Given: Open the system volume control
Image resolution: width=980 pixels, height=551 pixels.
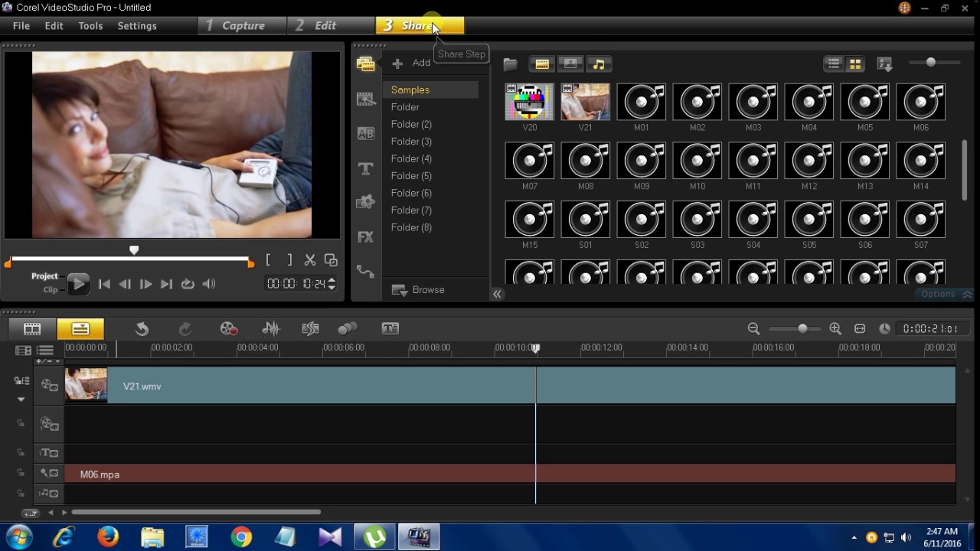Looking at the screenshot, I should click(208, 284).
